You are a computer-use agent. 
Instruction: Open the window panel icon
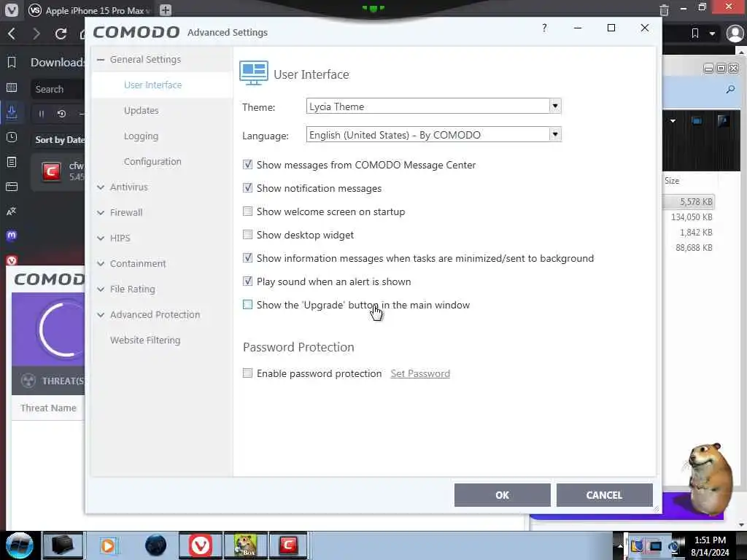[12, 187]
